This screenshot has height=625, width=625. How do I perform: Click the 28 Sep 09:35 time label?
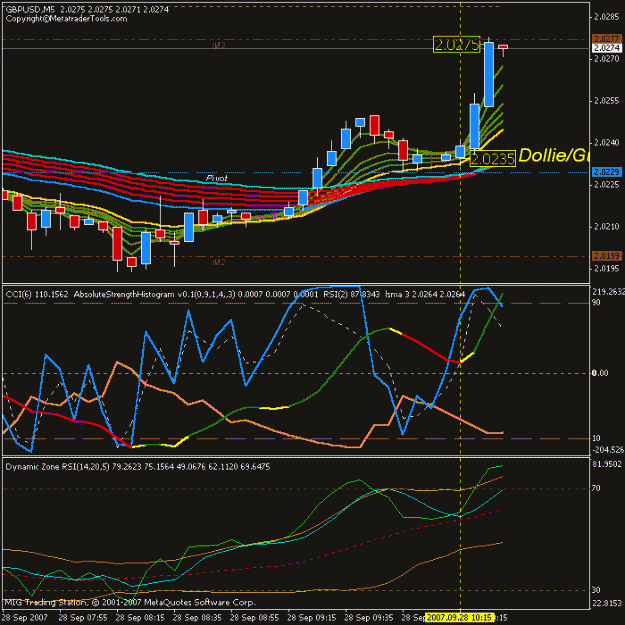(x=368, y=617)
